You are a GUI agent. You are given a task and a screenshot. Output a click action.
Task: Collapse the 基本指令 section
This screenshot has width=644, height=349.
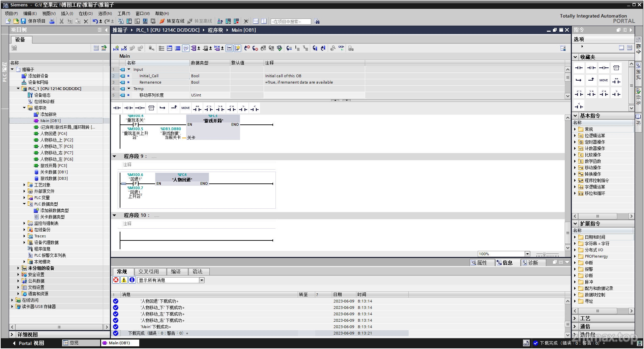click(x=575, y=116)
